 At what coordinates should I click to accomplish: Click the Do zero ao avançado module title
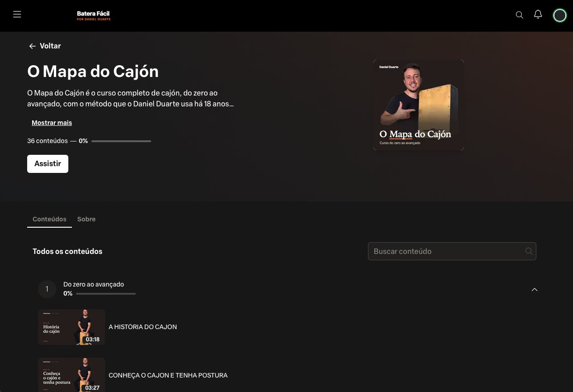[x=94, y=284]
